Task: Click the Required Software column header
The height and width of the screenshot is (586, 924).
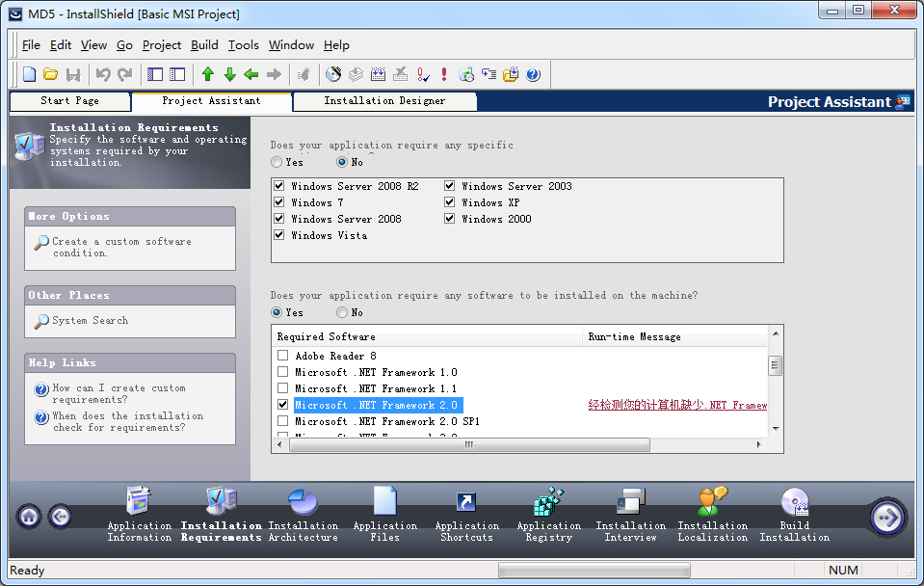Action: (x=428, y=336)
